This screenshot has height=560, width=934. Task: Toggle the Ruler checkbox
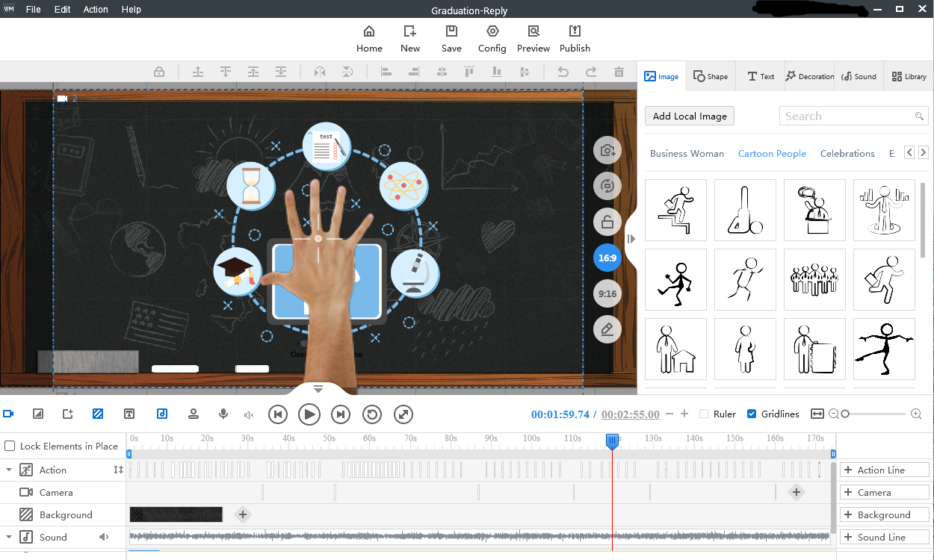click(704, 414)
